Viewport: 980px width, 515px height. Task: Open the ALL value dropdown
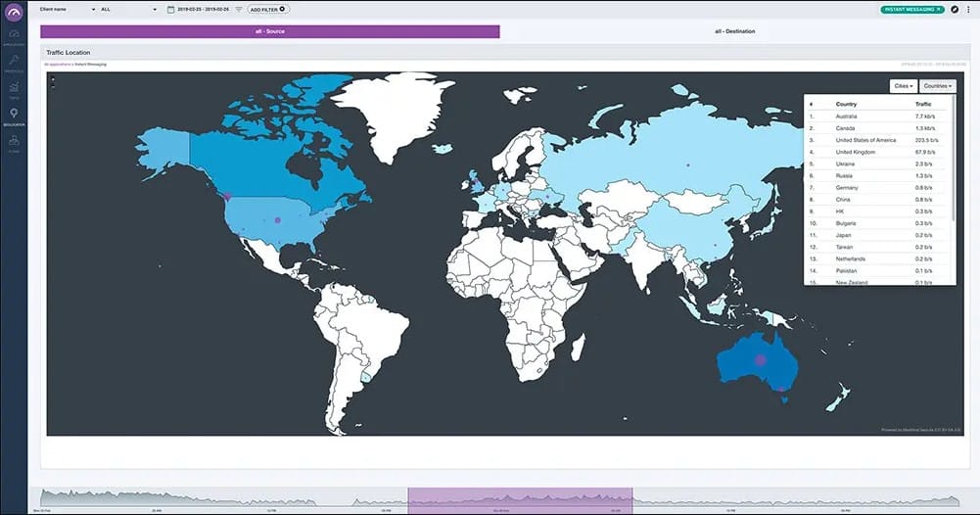click(x=155, y=9)
